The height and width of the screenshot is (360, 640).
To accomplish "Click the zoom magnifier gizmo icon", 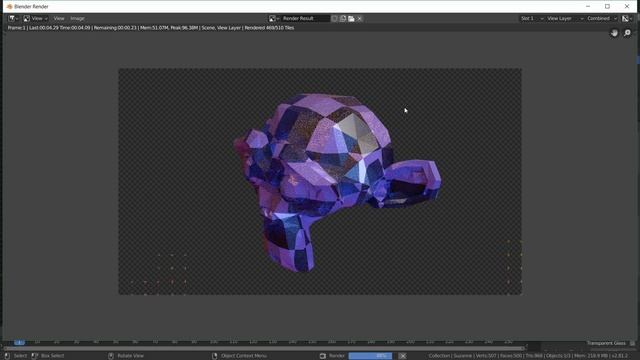I will pyautogui.click(x=627, y=33).
